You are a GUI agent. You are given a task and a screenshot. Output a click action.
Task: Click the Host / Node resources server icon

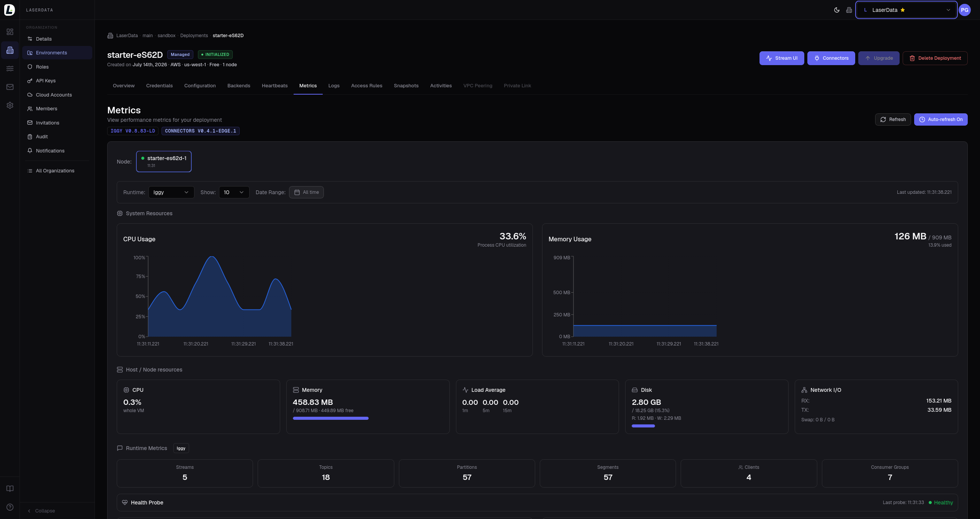[x=120, y=370]
